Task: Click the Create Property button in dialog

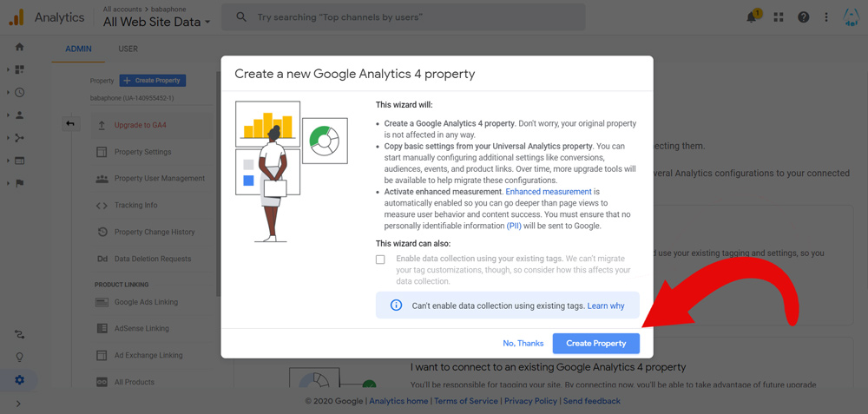Action: click(x=596, y=343)
